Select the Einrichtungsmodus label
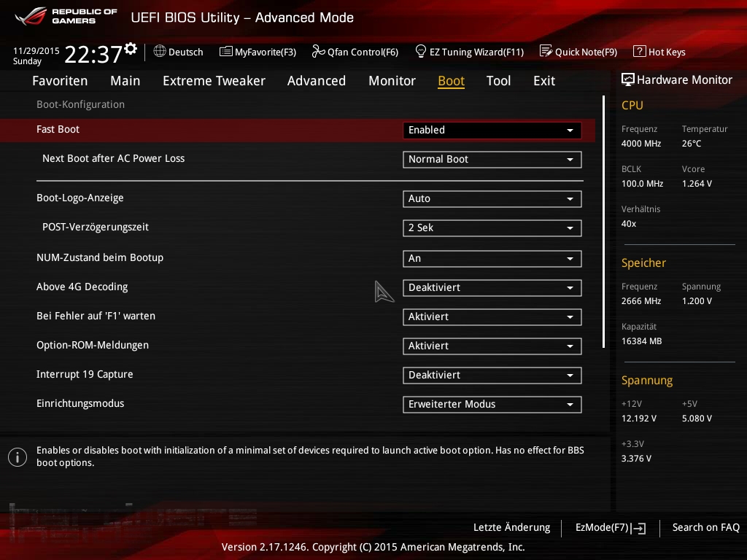The image size is (747, 560). [80, 403]
